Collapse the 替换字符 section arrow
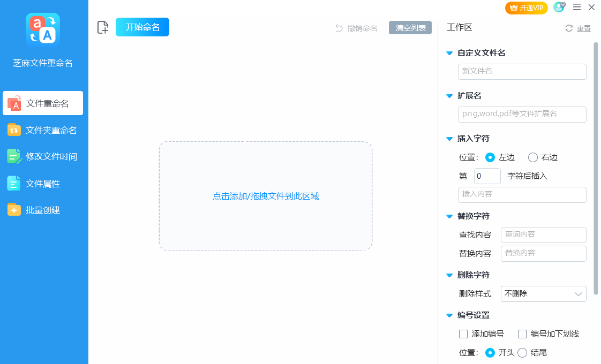The width and height of the screenshot is (601, 364). (449, 216)
